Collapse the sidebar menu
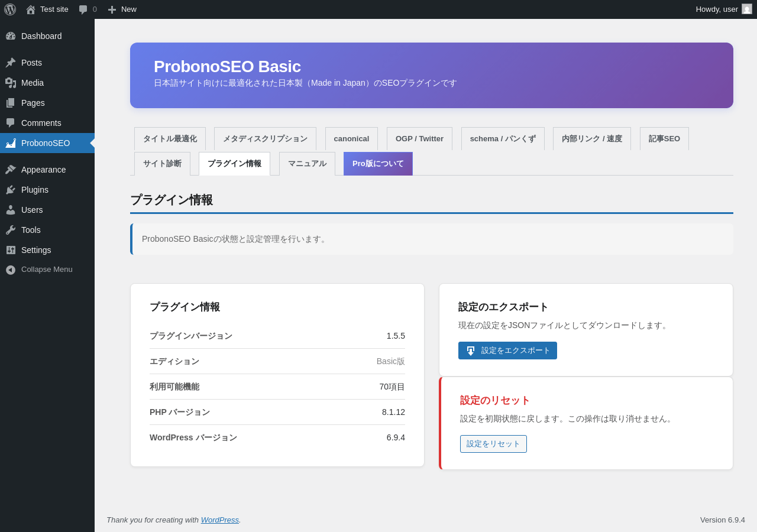 pos(46,270)
